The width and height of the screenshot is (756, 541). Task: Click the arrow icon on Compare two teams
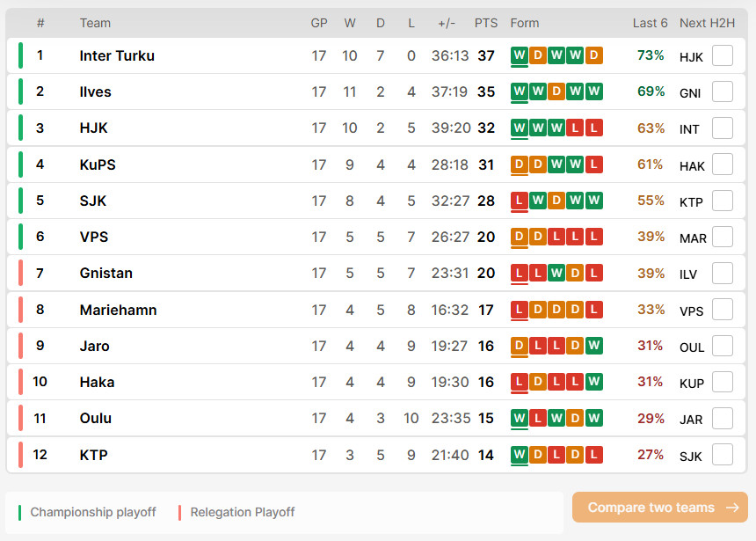click(x=732, y=508)
